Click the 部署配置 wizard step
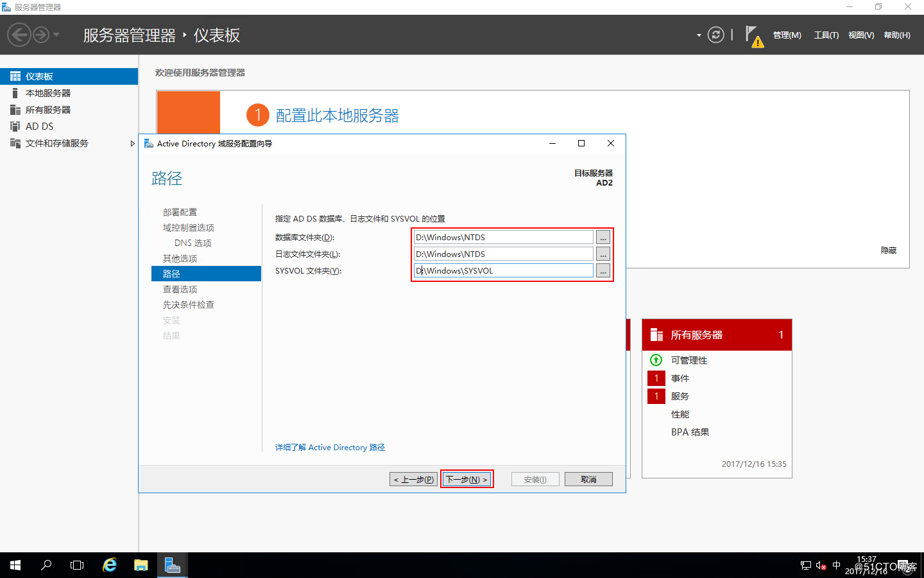This screenshot has height=578, width=924. pos(180,212)
